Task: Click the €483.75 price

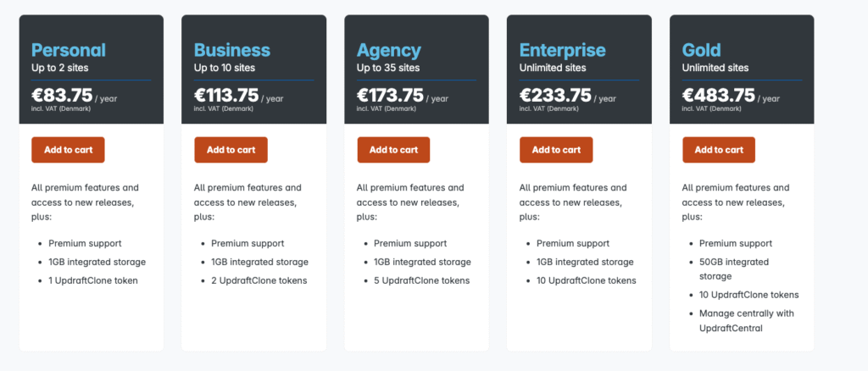Action: click(x=718, y=96)
